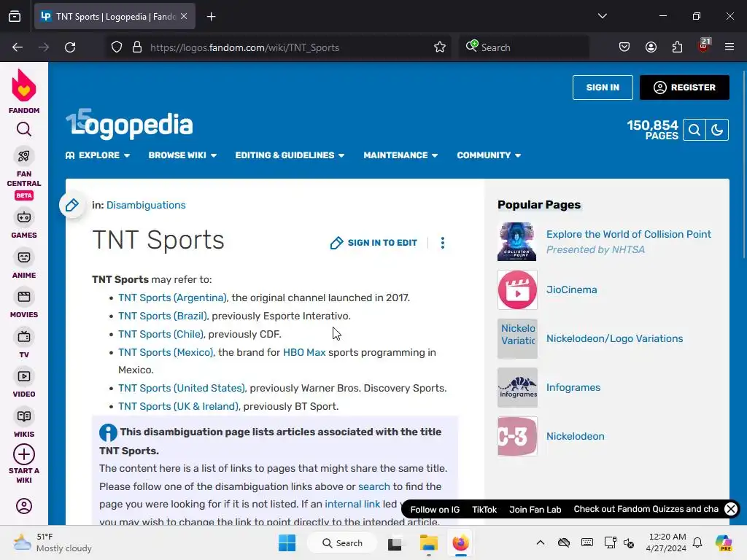Open the Movies category in sidebar
The height and width of the screenshot is (560, 747).
pyautogui.click(x=24, y=304)
